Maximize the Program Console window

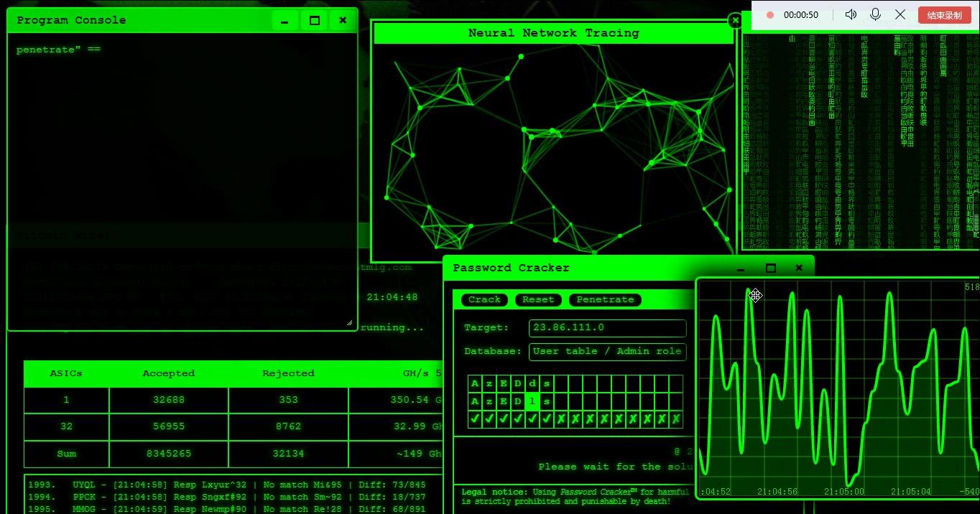(x=314, y=21)
